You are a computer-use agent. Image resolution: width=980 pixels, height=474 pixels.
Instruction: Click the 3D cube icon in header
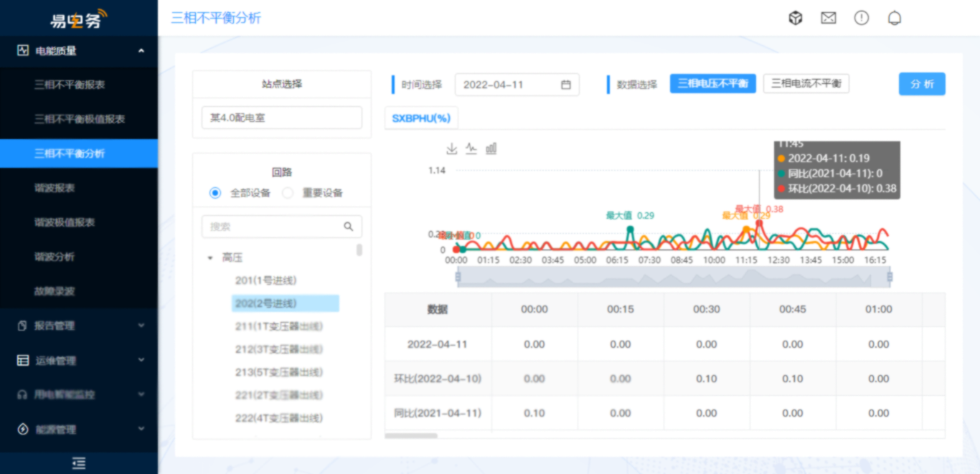[x=795, y=18]
